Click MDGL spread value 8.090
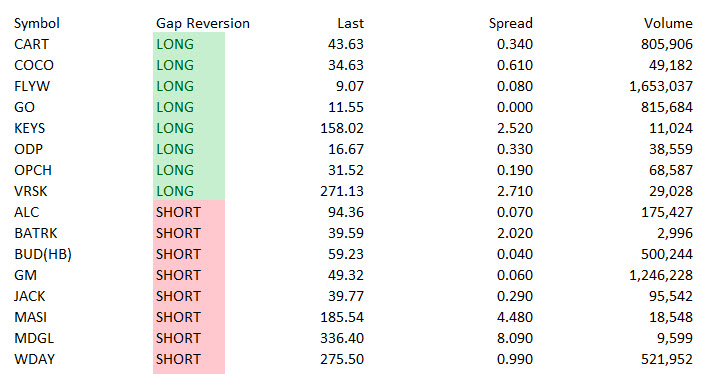This screenshot has width=706, height=374. [x=515, y=338]
